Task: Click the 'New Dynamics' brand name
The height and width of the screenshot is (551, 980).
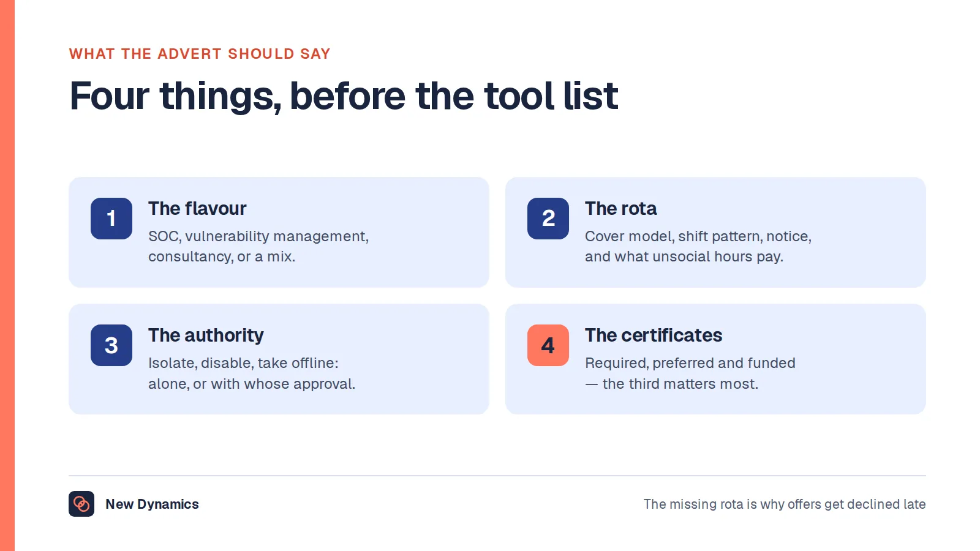Action: [x=152, y=504]
